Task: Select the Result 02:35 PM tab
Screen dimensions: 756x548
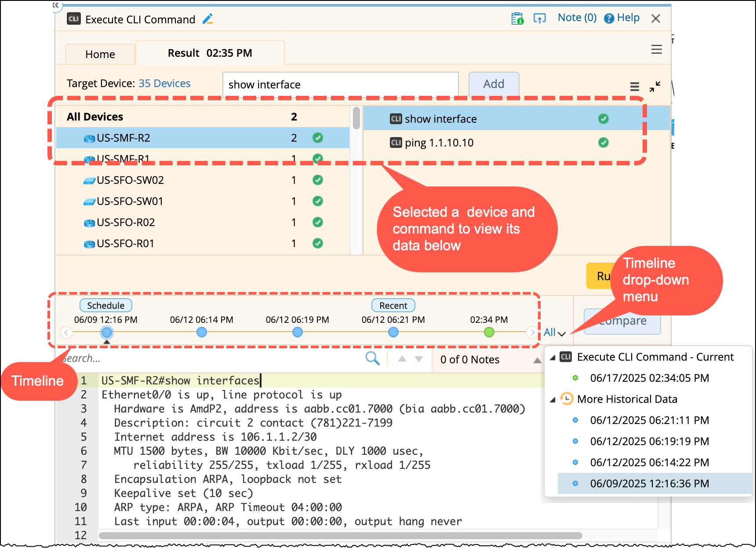Action: [210, 53]
